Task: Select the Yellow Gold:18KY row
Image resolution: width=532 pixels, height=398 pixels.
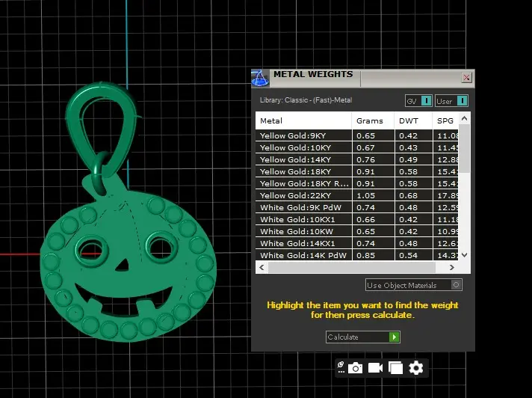Action: [357, 171]
